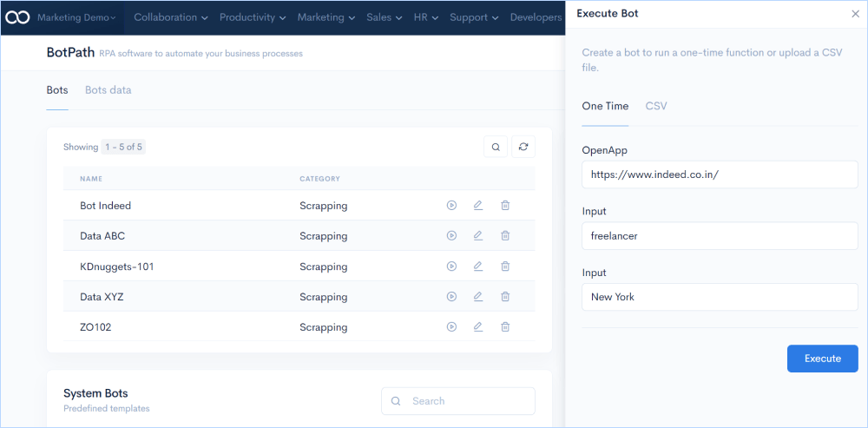Focus the OpenApp URL field
Screen dimensions: 868x428
click(720, 174)
